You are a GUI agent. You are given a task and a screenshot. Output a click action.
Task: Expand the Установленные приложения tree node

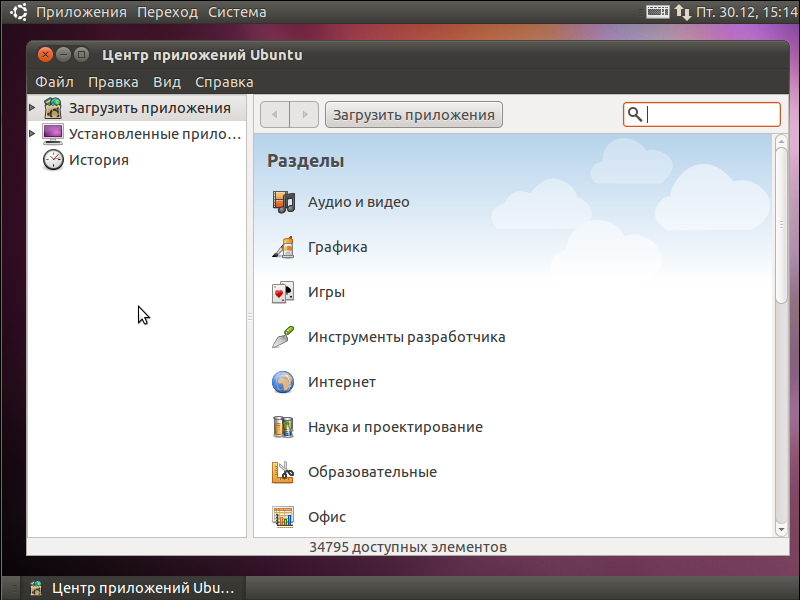tap(32, 134)
